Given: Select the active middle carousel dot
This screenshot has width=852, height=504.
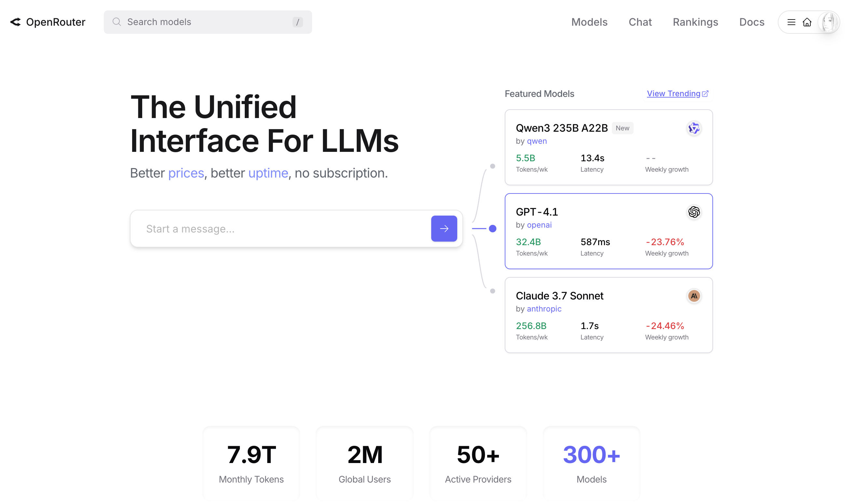Looking at the screenshot, I should coord(492,229).
